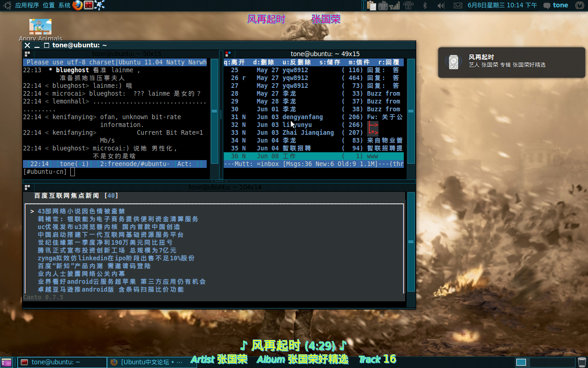Click the music player speaker tray icon

click(x=409, y=6)
